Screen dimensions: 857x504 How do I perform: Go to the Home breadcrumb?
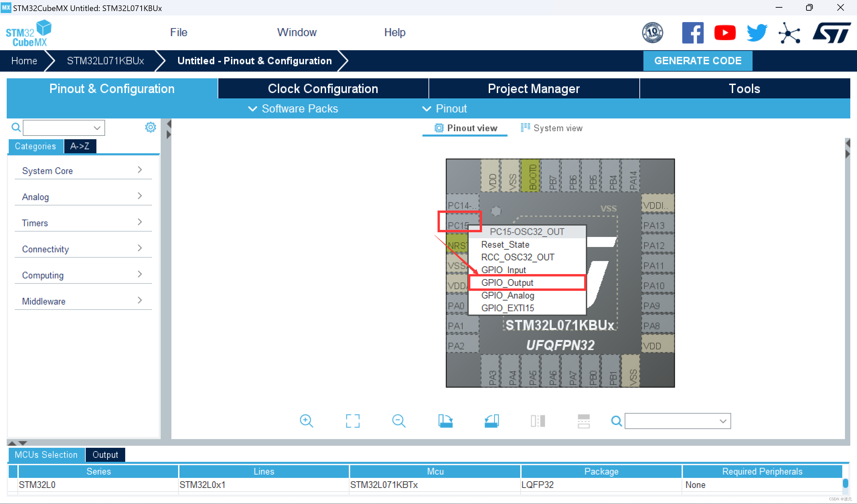tap(24, 61)
